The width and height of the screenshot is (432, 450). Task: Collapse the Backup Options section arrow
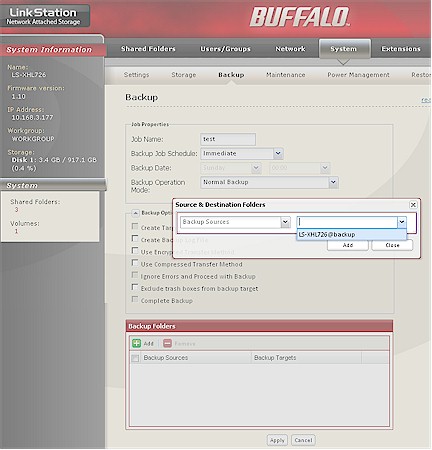[x=135, y=213]
